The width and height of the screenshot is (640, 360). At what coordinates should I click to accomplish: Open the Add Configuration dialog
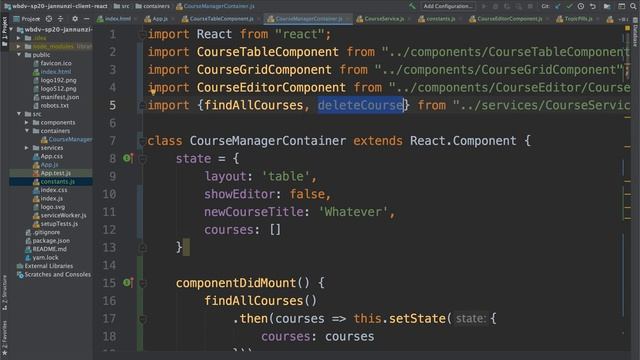(447, 6)
